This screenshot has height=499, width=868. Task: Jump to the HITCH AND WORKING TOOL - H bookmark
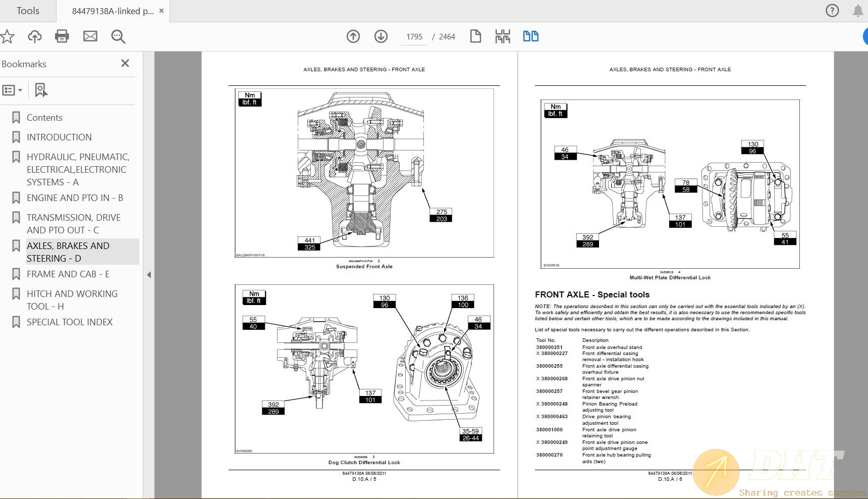click(x=72, y=300)
